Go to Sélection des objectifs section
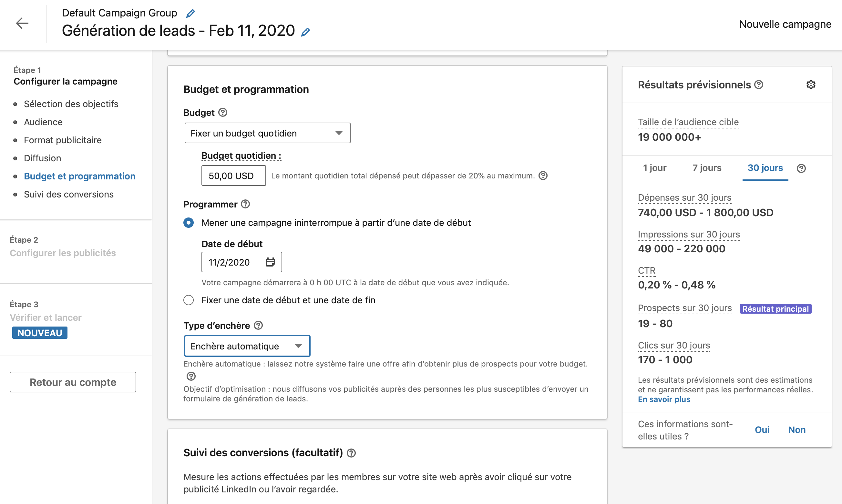The width and height of the screenshot is (842, 504). coord(71,104)
